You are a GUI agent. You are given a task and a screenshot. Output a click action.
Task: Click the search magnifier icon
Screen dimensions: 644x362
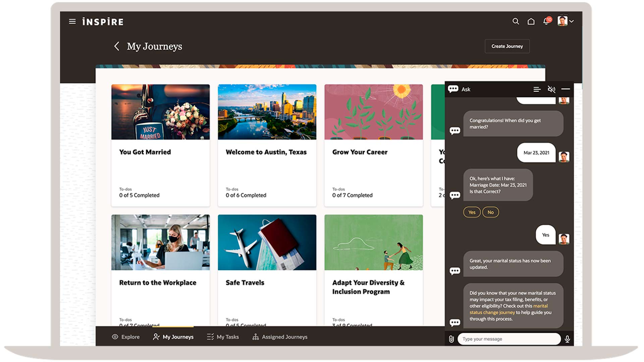pyautogui.click(x=516, y=21)
